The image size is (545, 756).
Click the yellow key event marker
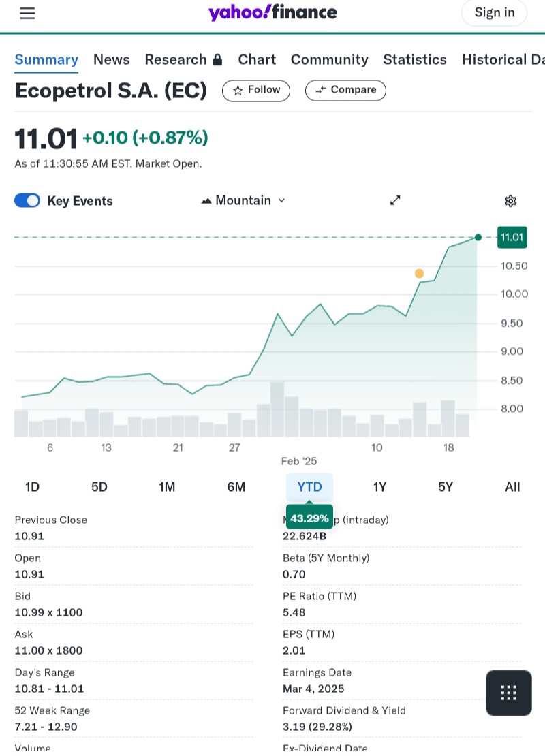419,274
